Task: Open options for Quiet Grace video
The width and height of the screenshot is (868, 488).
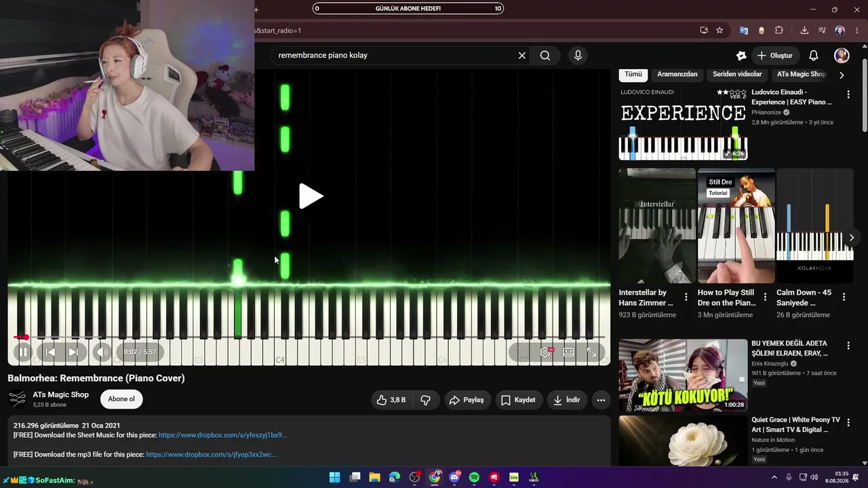Action: tap(848, 422)
